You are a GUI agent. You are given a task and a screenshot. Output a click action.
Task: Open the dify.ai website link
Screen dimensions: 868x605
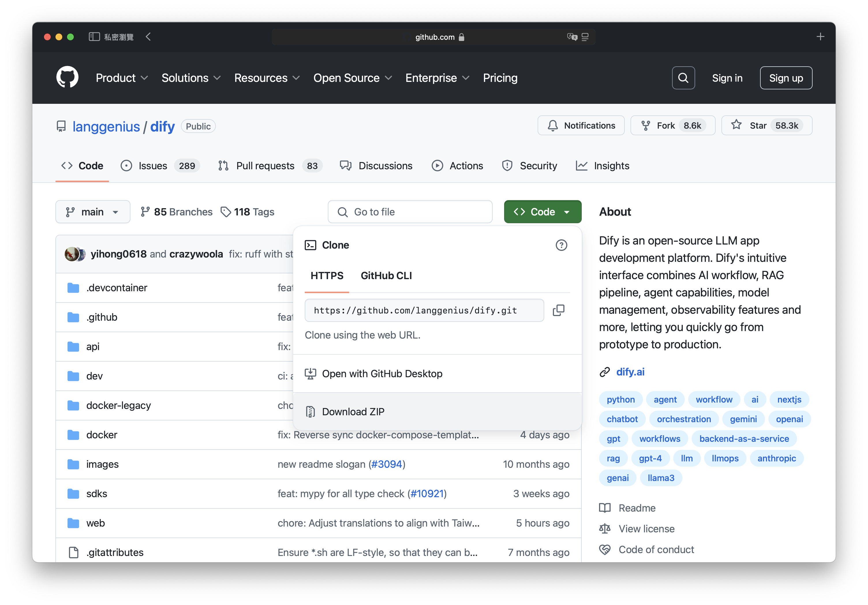point(630,372)
